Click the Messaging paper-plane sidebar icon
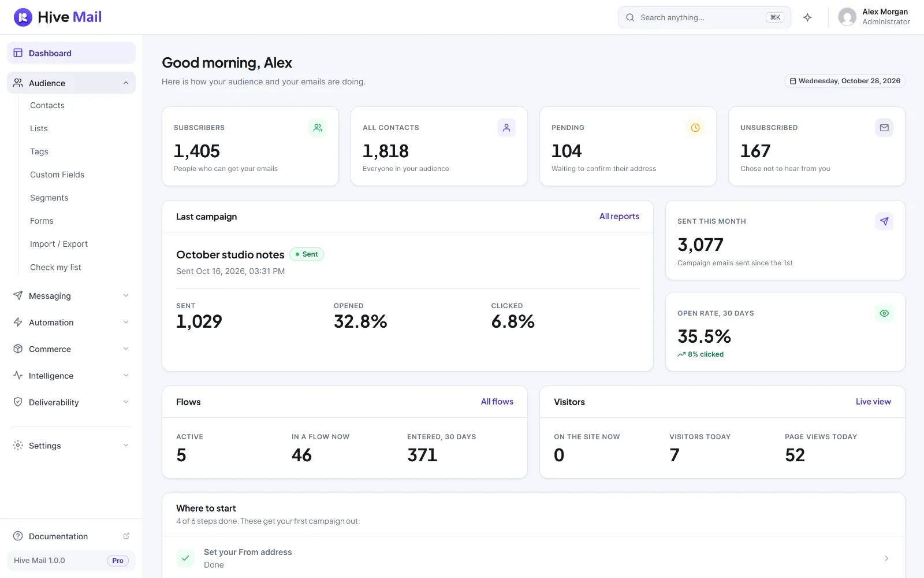Viewport: 924px width, 578px height. (18, 295)
